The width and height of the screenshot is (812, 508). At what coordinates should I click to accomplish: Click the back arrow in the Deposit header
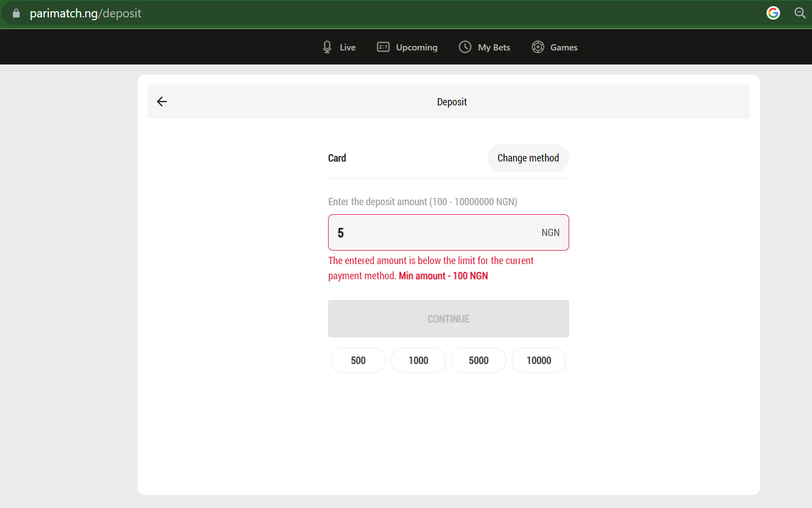tap(162, 101)
